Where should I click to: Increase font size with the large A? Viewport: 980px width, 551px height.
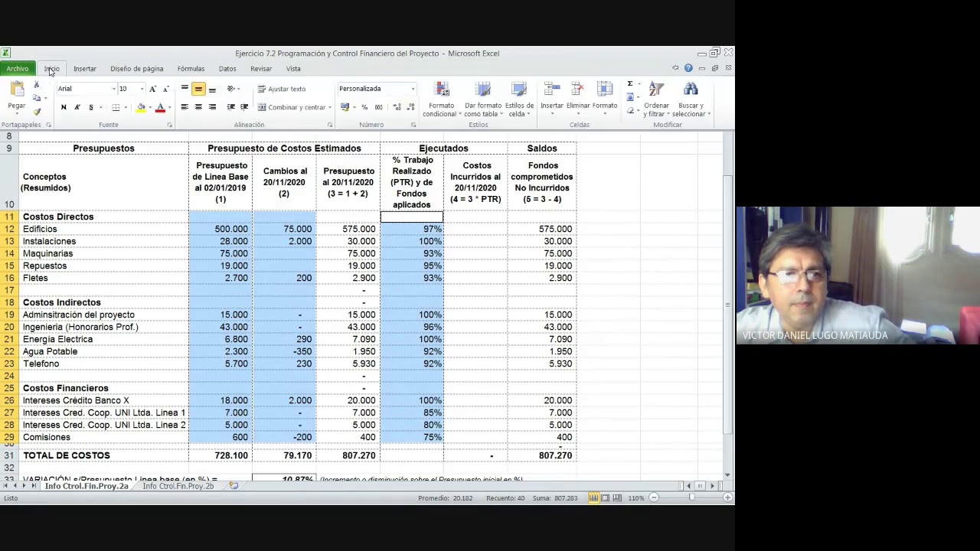tap(153, 89)
